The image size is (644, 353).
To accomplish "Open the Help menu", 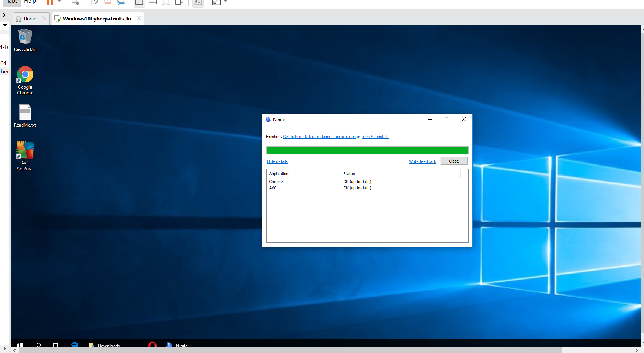I will click(30, 1).
